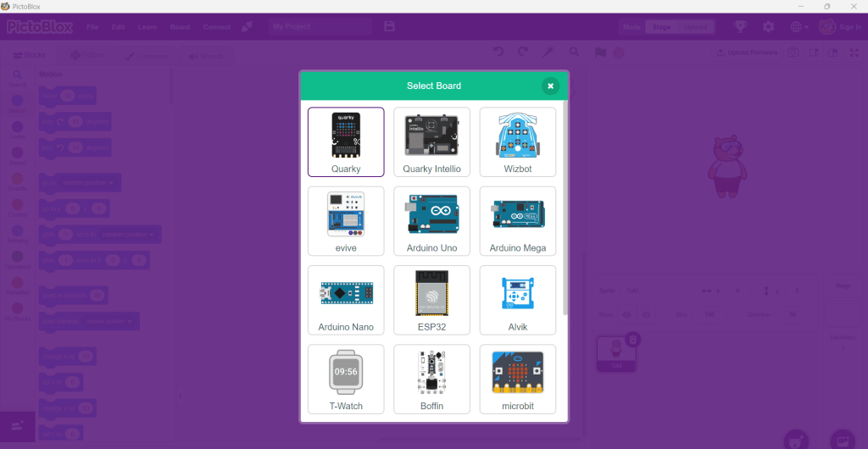Select the microbit board
Viewport: 868px width, 449px height.
tap(517, 379)
